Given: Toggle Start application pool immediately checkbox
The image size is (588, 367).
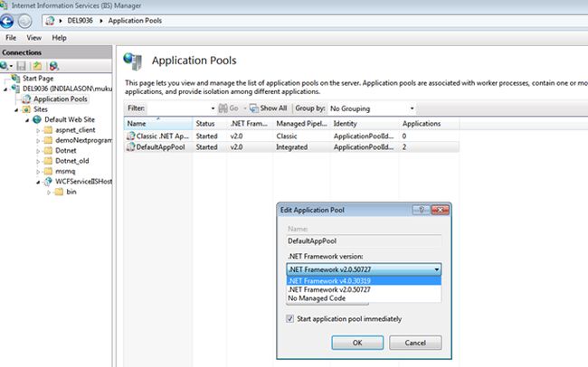Looking at the screenshot, I should point(289,319).
